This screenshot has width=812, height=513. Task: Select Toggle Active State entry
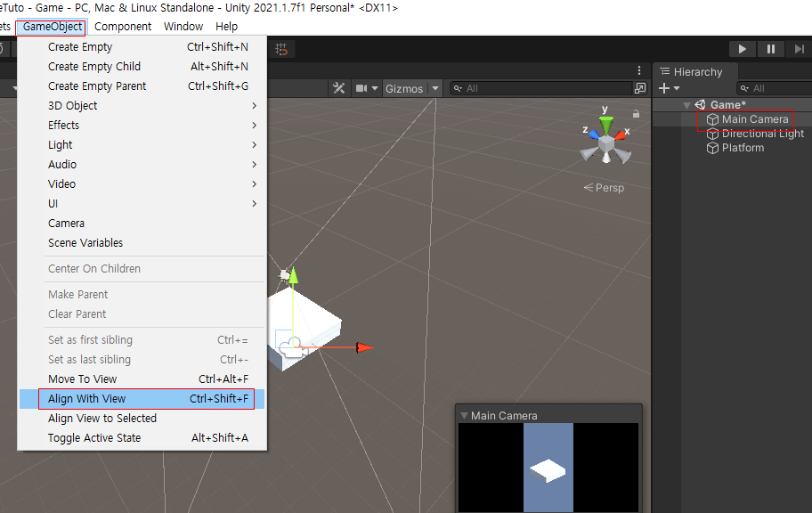(142, 438)
